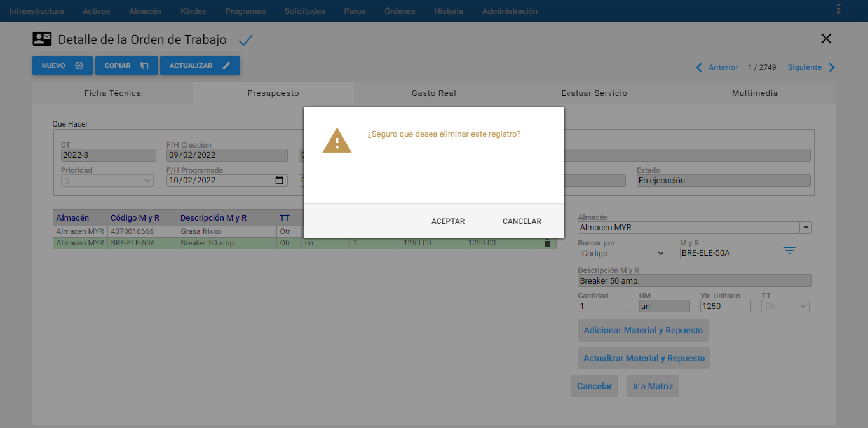This screenshot has width=868, height=428.
Task: Switch to Evaluar Servicio tab
Action: [594, 93]
